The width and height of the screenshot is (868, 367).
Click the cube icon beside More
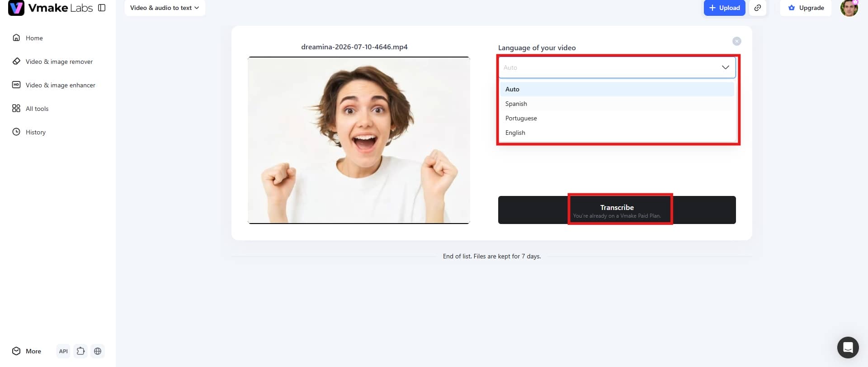pyautogui.click(x=16, y=351)
